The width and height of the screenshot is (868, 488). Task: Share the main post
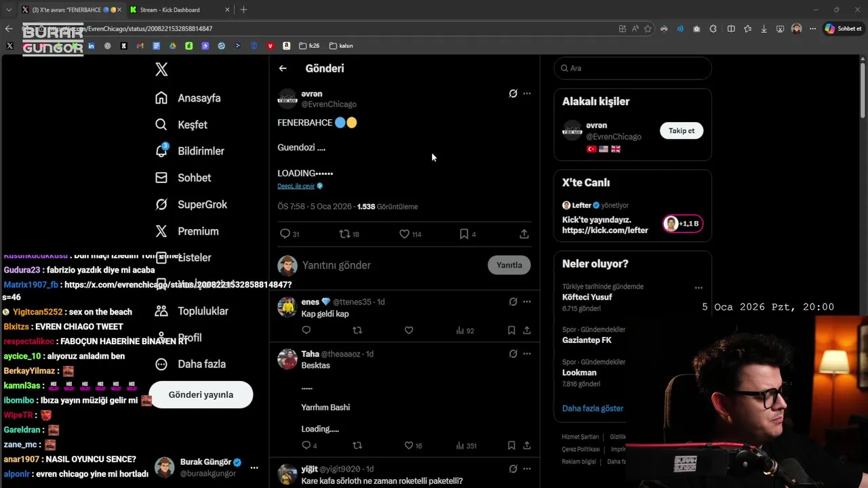524,234
